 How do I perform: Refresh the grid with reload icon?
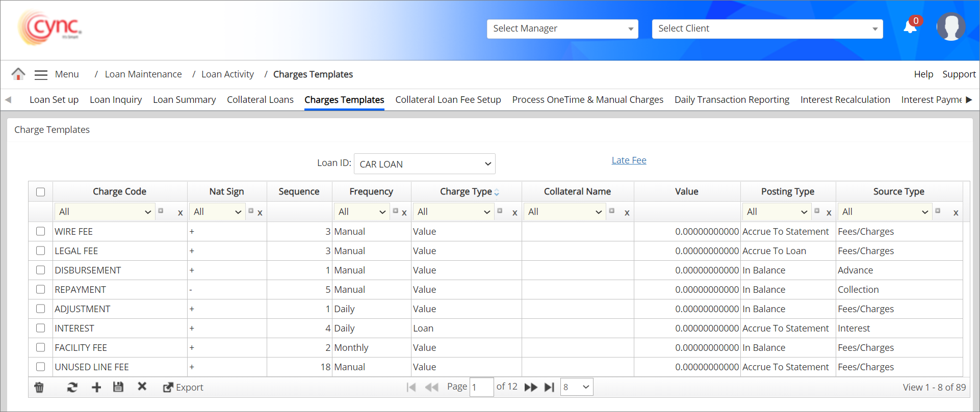pos(72,388)
